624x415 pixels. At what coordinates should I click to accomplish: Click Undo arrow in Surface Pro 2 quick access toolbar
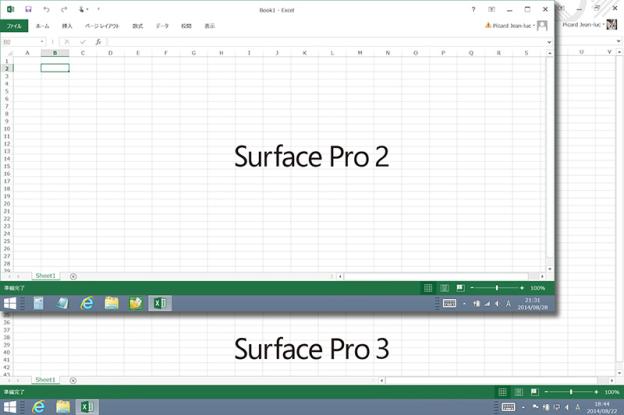[x=46, y=9]
